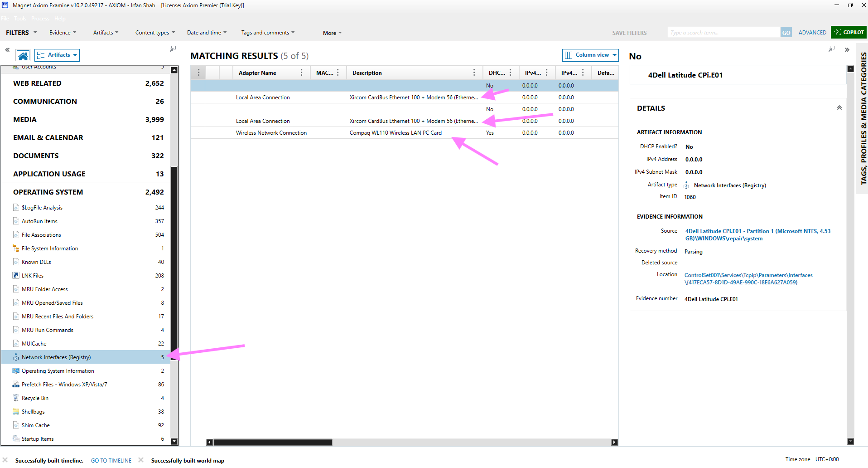The image size is (868, 468).
Task: Click the AutoRun Items artifact icon
Action: 16,221
